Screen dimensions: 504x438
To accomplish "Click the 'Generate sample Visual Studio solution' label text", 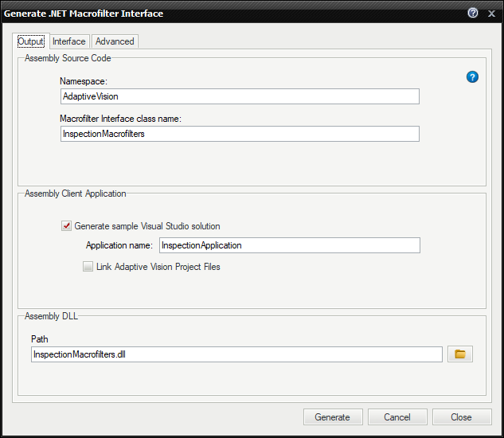I will point(147,226).
